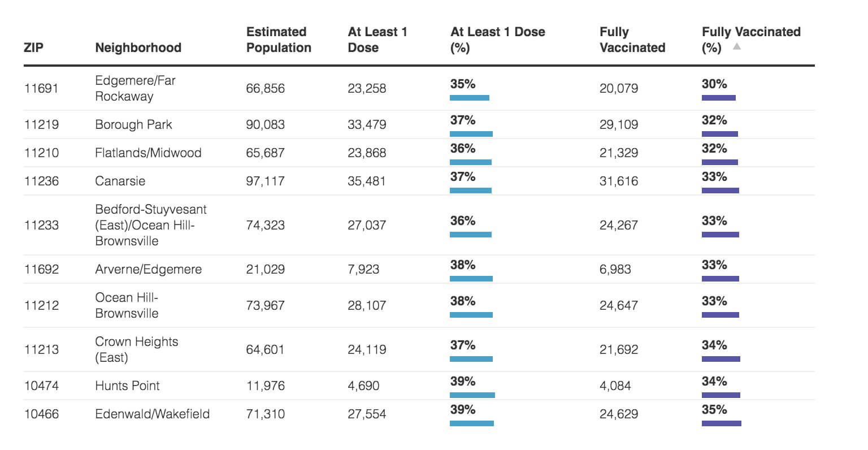This screenshot has width=868, height=450.
Task: Select the Canarsie row name
Action: click(x=120, y=181)
